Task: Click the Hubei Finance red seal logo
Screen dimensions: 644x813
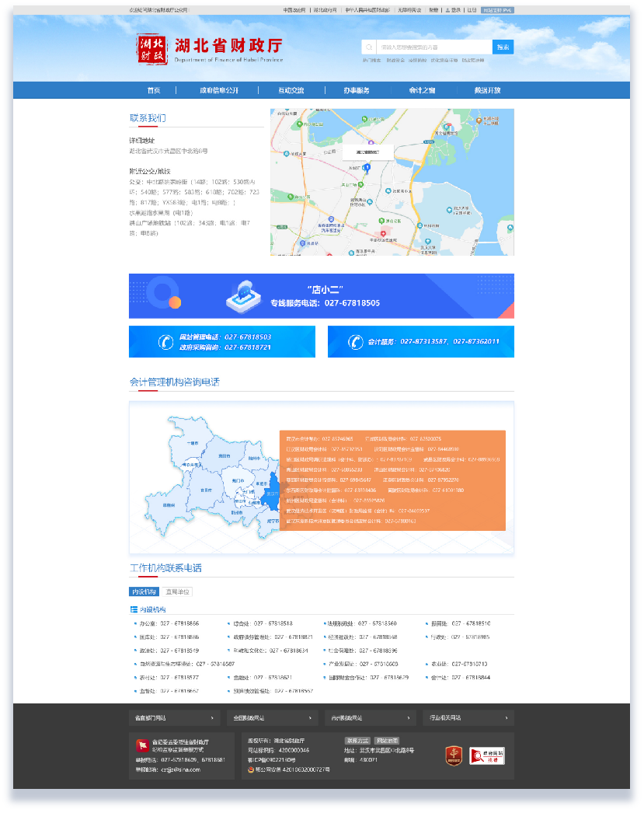Action: pyautogui.click(x=152, y=49)
